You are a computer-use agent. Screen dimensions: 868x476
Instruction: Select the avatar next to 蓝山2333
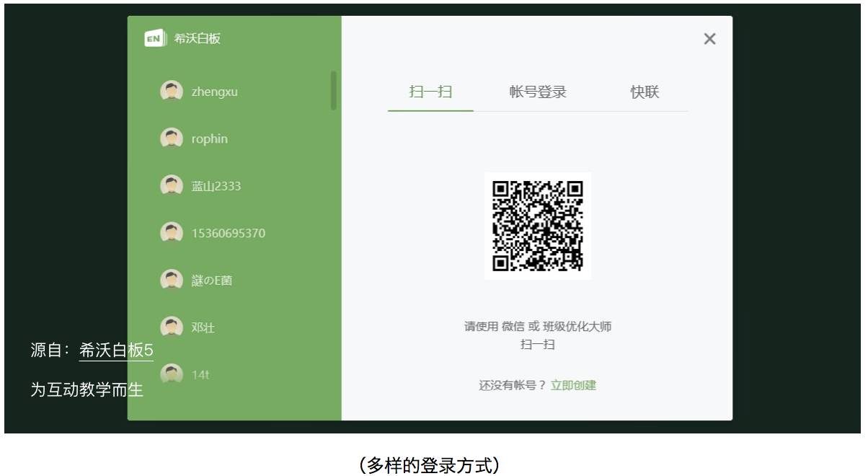pos(171,186)
